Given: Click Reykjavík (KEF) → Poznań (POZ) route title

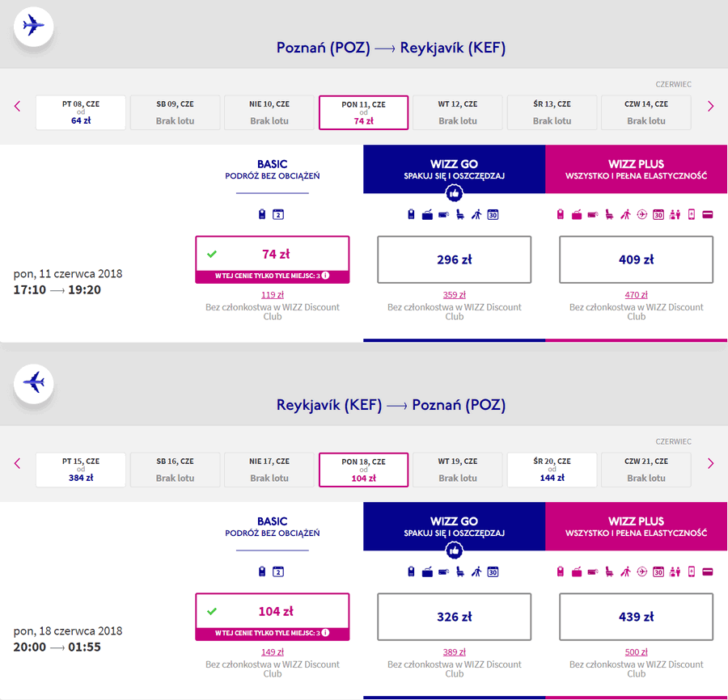Looking at the screenshot, I should click(x=391, y=405).
